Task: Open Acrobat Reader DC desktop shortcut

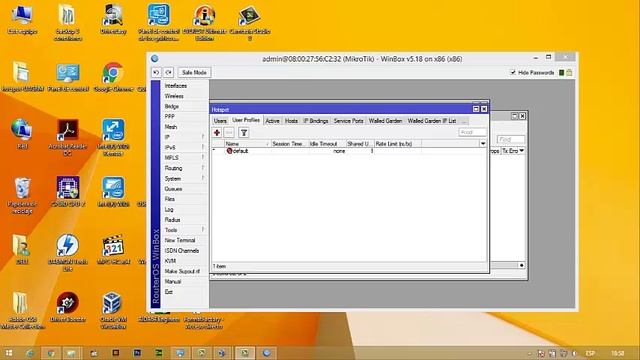Action: [68, 138]
